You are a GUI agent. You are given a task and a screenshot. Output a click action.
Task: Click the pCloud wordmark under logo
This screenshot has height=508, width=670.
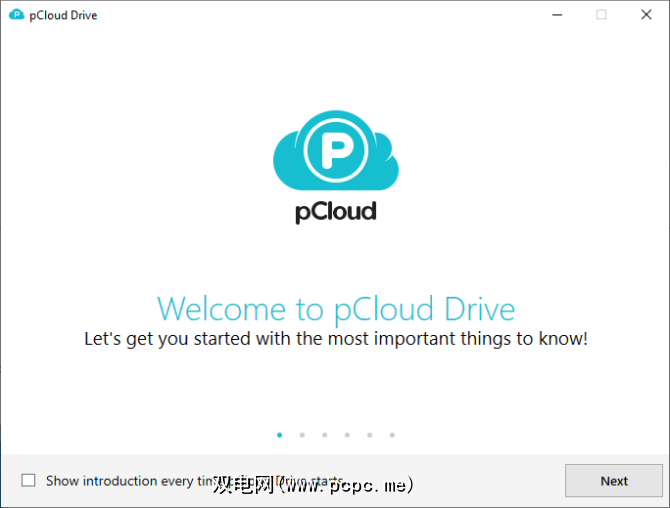click(336, 212)
